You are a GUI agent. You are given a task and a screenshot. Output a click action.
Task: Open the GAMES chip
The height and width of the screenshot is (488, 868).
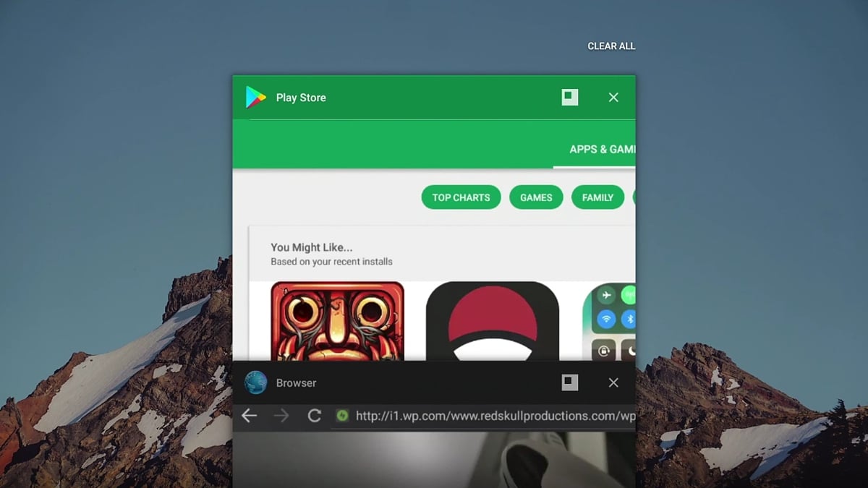(x=536, y=197)
